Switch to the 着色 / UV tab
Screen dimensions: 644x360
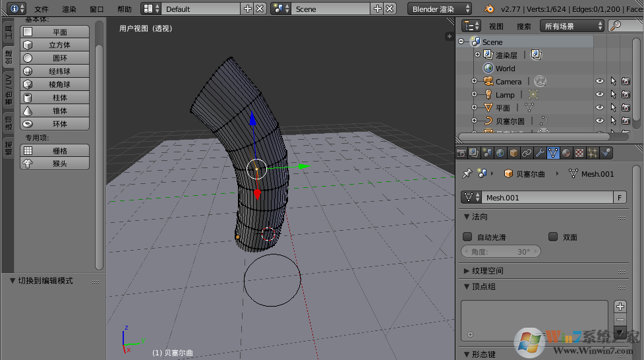click(x=9, y=89)
